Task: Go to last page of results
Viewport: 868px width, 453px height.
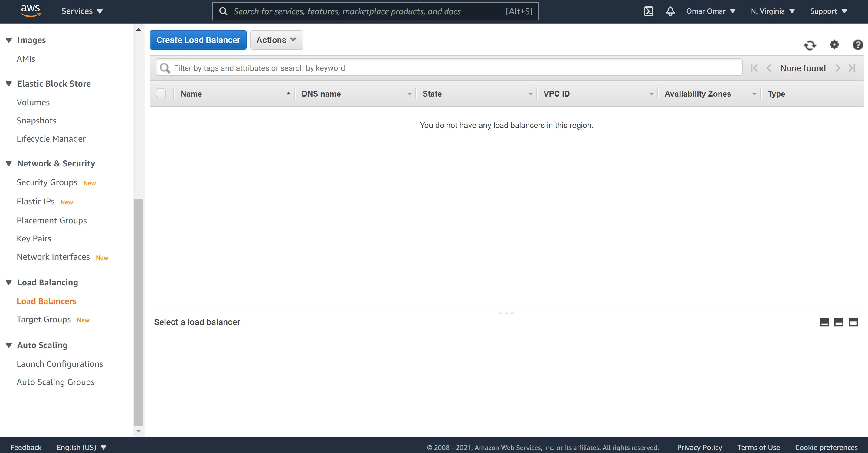Action: tap(852, 68)
